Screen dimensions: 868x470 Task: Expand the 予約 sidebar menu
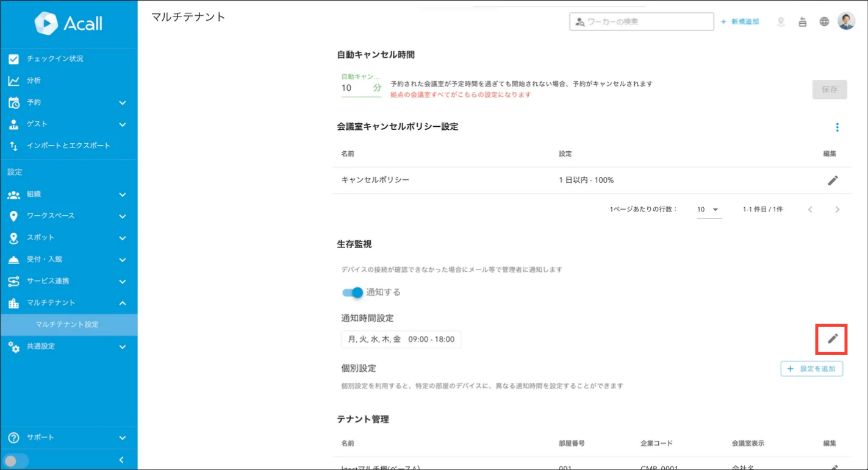click(68, 102)
